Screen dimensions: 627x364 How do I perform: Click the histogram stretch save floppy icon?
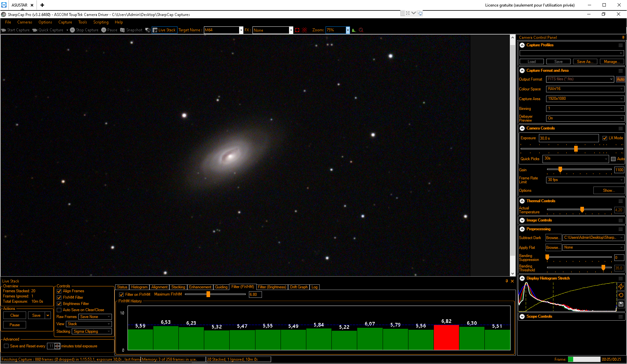(x=621, y=304)
